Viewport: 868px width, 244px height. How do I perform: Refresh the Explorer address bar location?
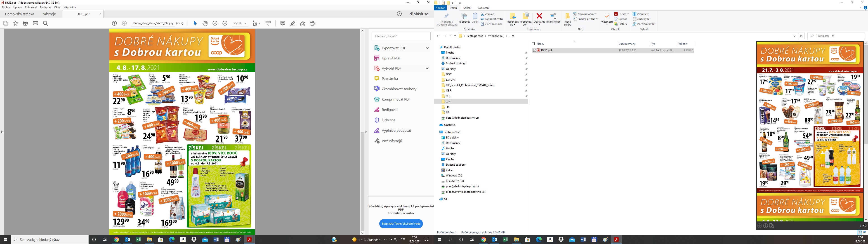(801, 36)
